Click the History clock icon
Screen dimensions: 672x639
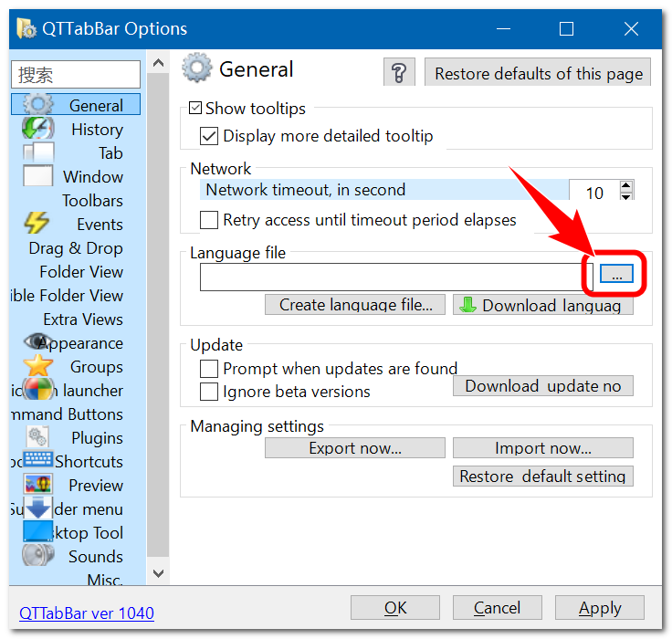[37, 128]
